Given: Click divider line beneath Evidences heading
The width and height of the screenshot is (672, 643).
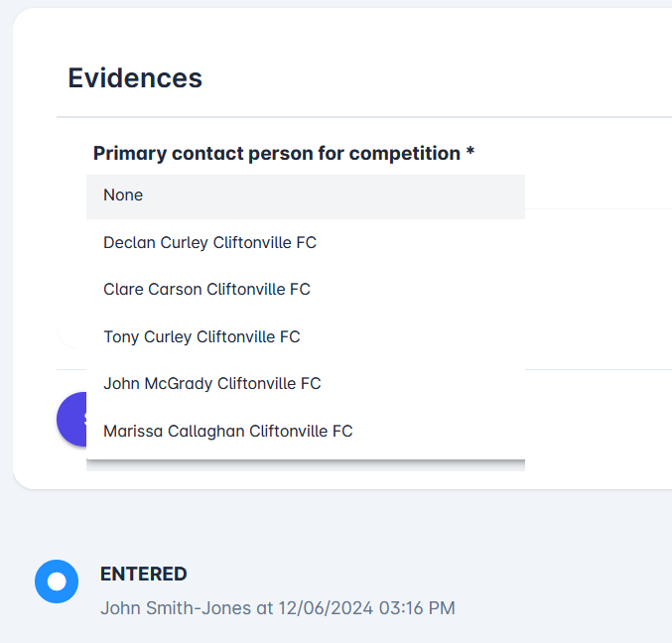Looking at the screenshot, I should click(x=357, y=117).
